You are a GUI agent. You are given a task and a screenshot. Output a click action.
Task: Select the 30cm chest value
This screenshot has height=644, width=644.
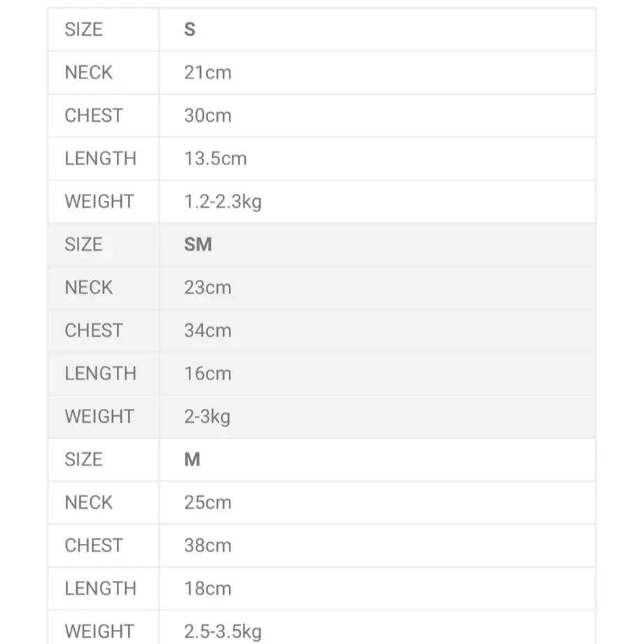[208, 115]
